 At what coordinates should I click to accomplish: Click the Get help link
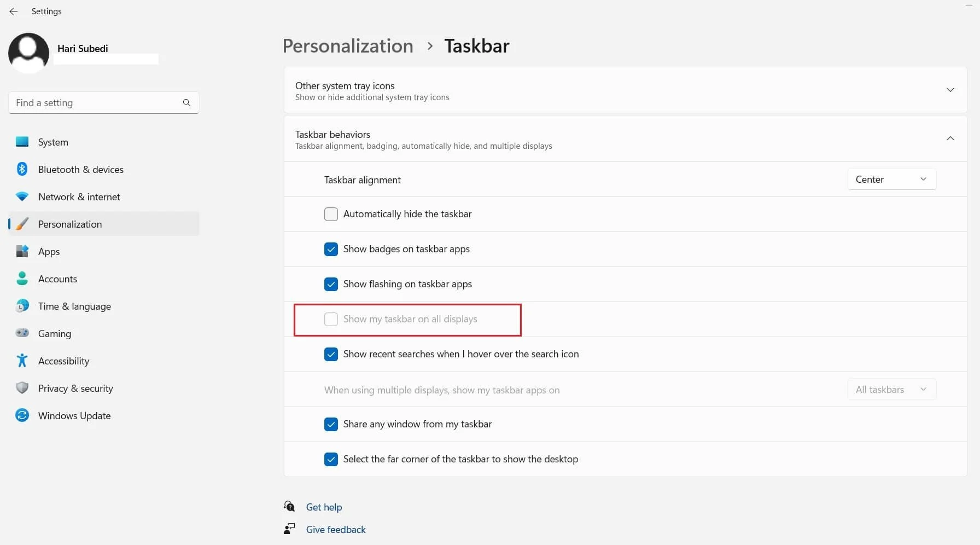point(324,507)
